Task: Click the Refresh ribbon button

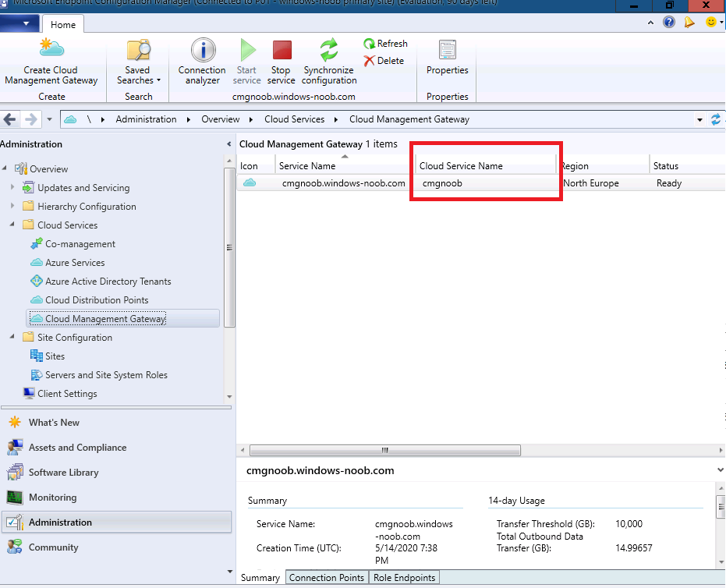Action: [385, 44]
